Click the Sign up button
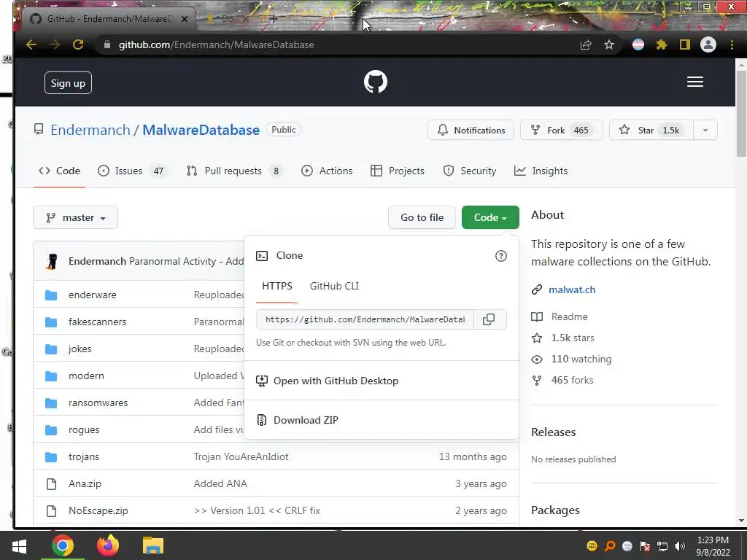The width and height of the screenshot is (747, 560). pyautogui.click(x=68, y=83)
